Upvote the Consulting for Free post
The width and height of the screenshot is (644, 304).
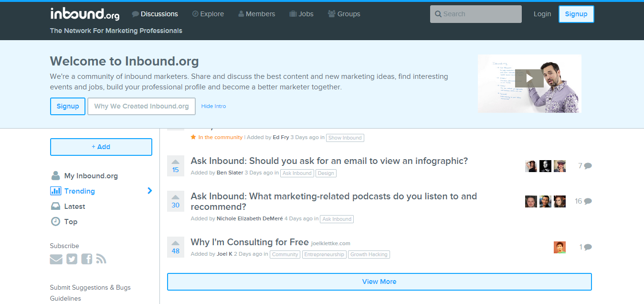[175, 247]
